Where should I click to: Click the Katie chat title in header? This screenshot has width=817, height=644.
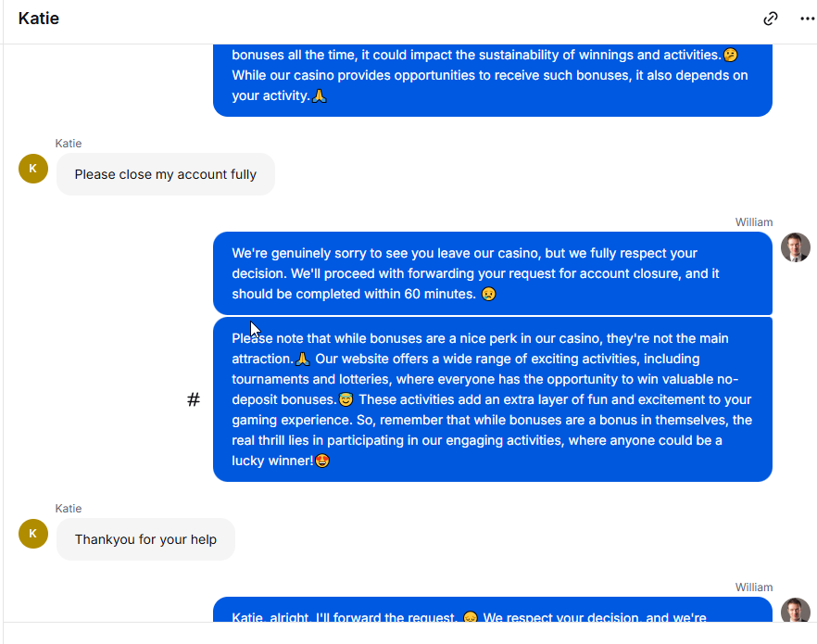point(39,19)
